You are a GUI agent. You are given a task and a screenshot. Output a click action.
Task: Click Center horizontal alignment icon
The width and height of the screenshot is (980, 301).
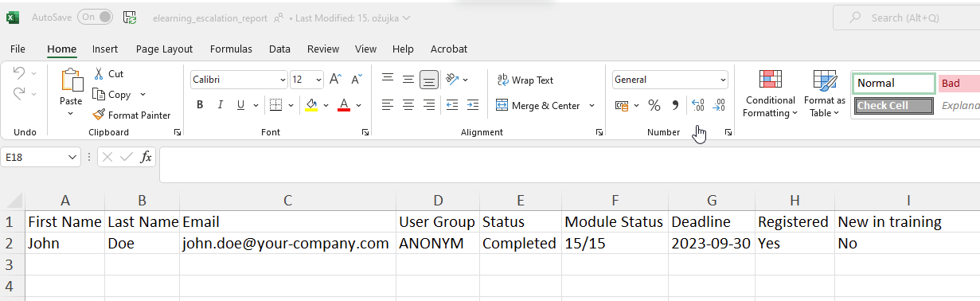tap(408, 105)
